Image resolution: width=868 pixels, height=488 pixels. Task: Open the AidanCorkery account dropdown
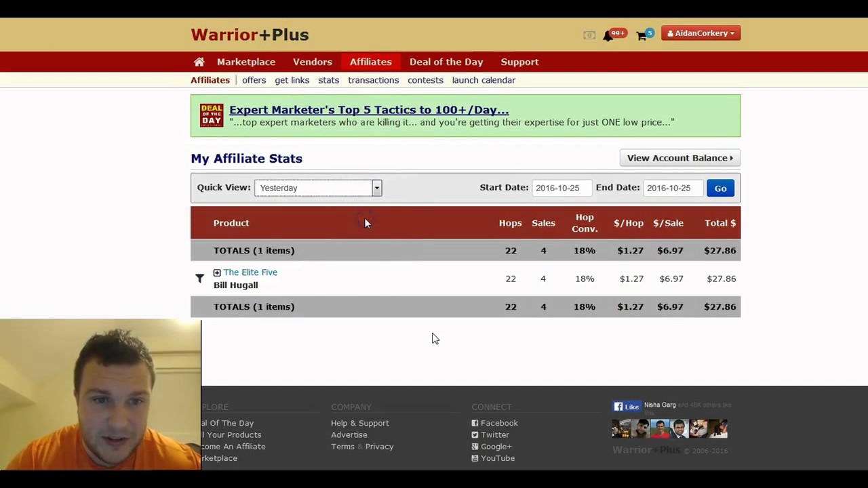pyautogui.click(x=701, y=33)
